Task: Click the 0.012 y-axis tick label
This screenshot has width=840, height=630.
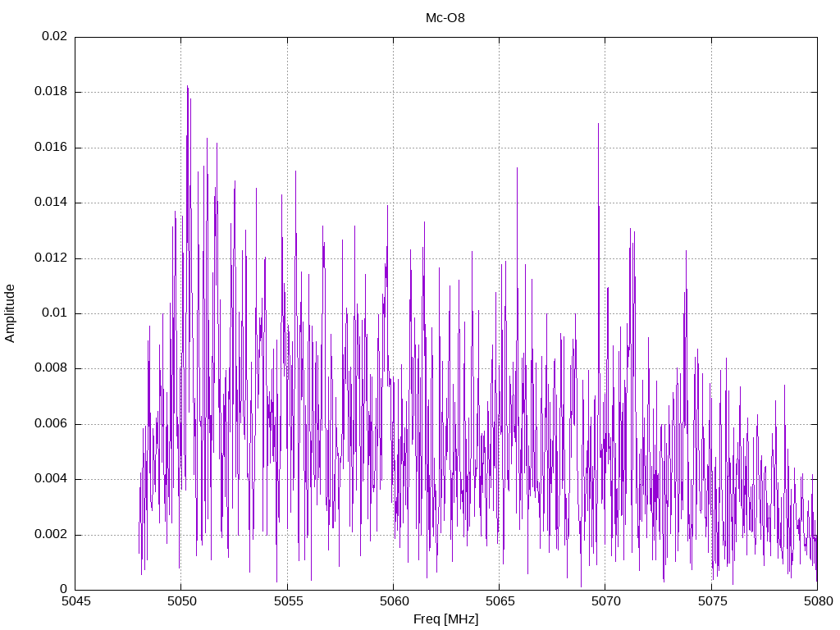Action: tap(51, 258)
